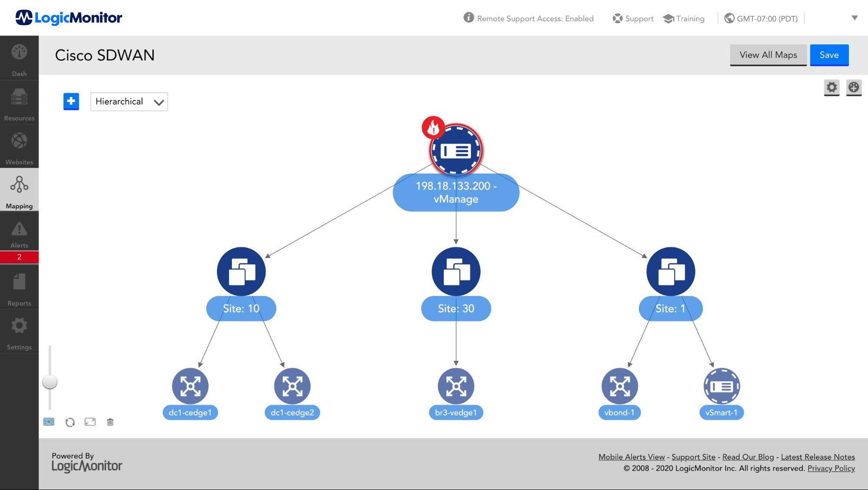Click the dc1-cedge2 label

292,413
